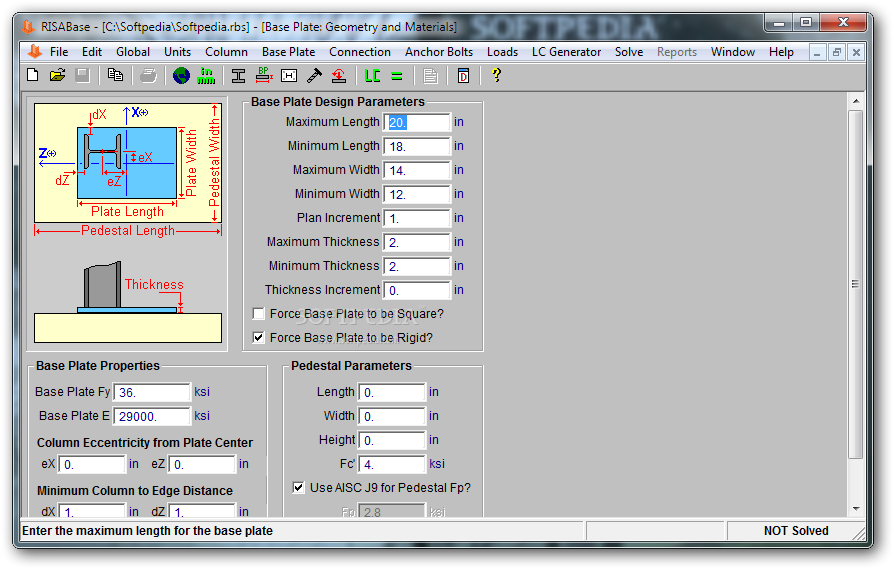This screenshot has width=894, height=569.
Task: Open Global parameters via the globe icon
Action: 181,75
